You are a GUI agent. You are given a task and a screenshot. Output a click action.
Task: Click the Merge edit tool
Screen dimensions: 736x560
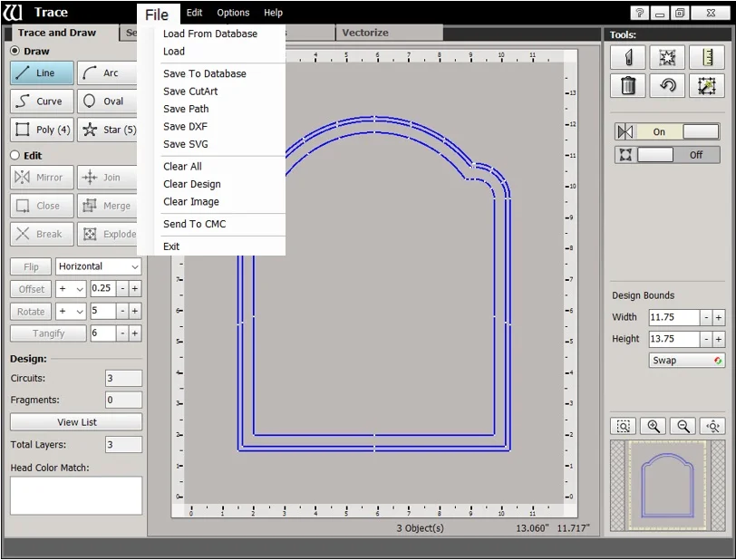[107, 206]
